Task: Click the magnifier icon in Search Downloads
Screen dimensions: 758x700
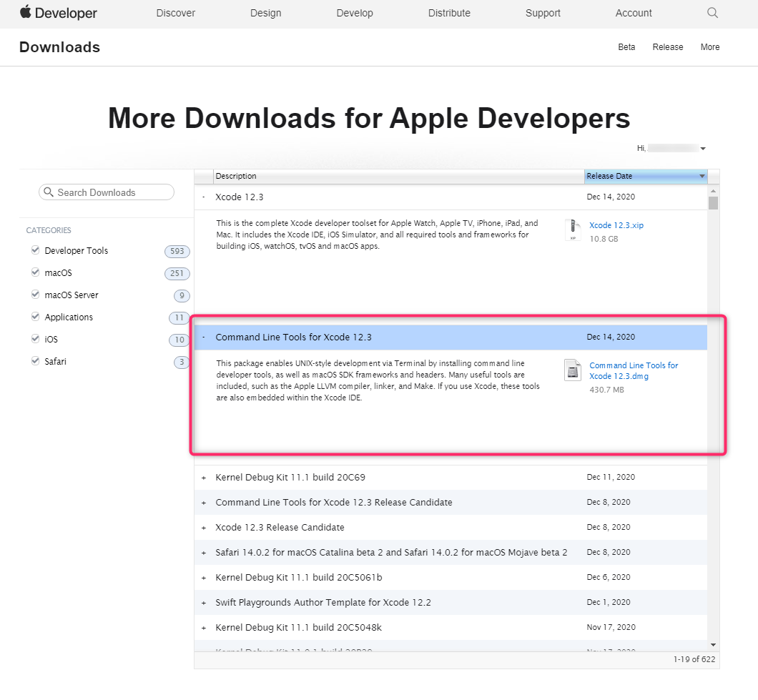Action: pyautogui.click(x=49, y=192)
